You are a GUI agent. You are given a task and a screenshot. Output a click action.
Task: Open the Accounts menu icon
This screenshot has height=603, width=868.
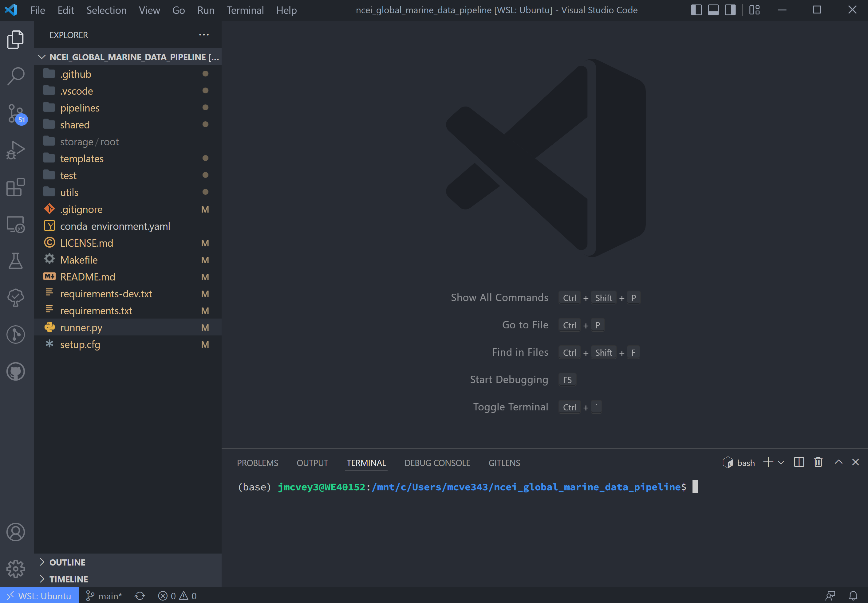tap(15, 532)
